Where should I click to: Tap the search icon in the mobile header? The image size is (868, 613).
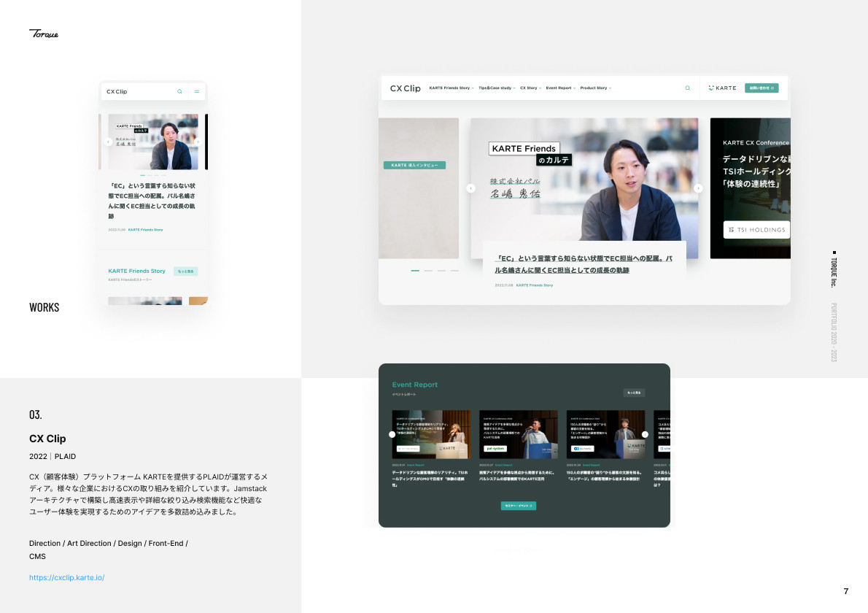(179, 92)
